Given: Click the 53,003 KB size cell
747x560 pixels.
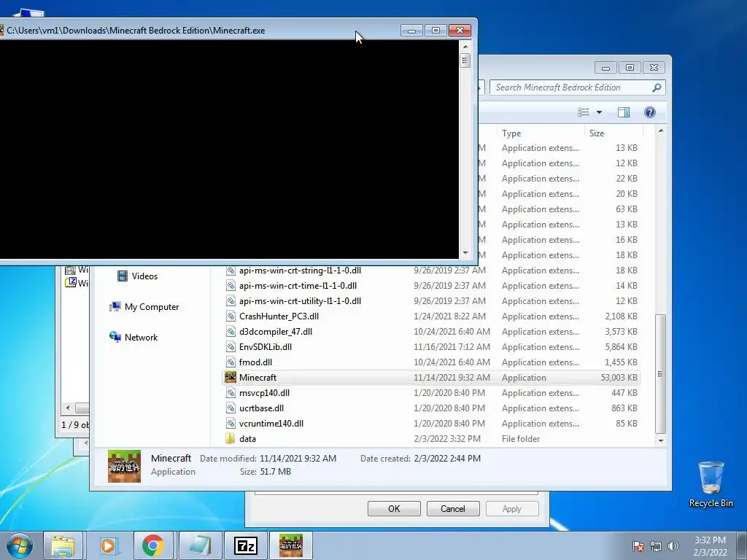Looking at the screenshot, I should tap(619, 378).
